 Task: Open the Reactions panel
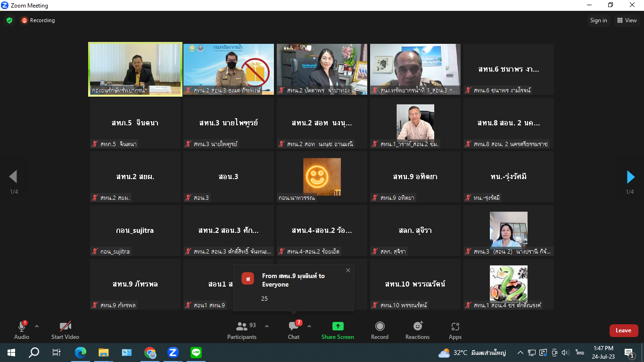pos(417,327)
